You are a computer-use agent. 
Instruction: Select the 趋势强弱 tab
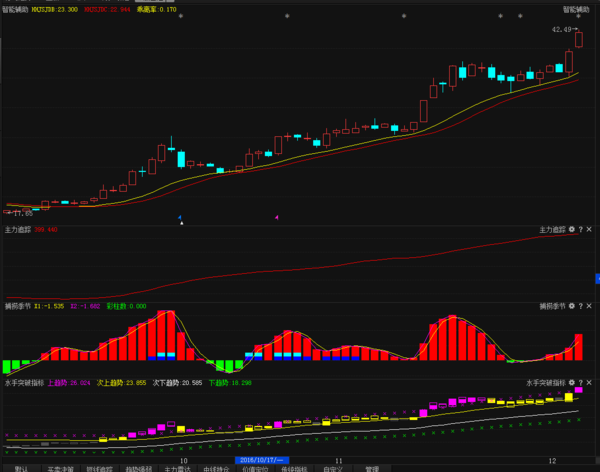tap(139, 469)
